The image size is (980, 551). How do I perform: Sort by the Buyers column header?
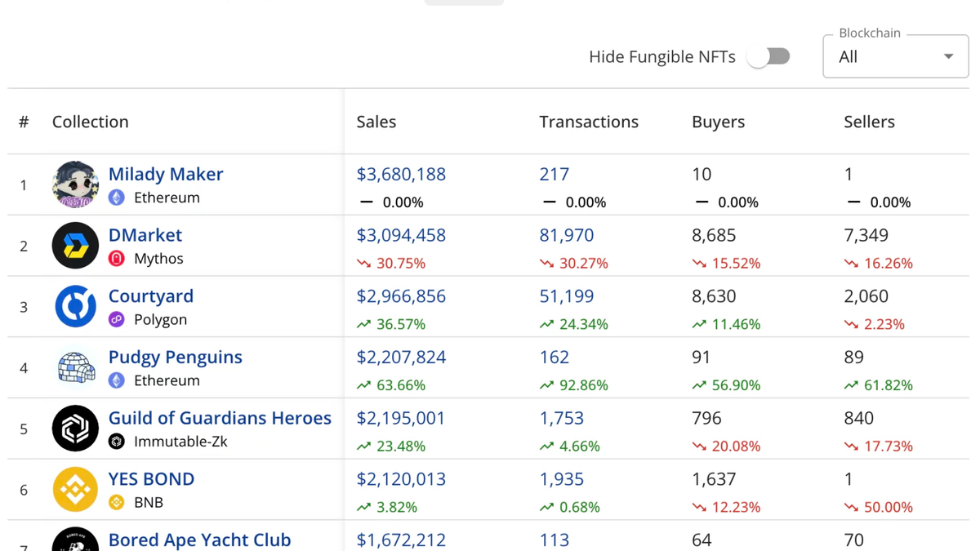click(718, 122)
